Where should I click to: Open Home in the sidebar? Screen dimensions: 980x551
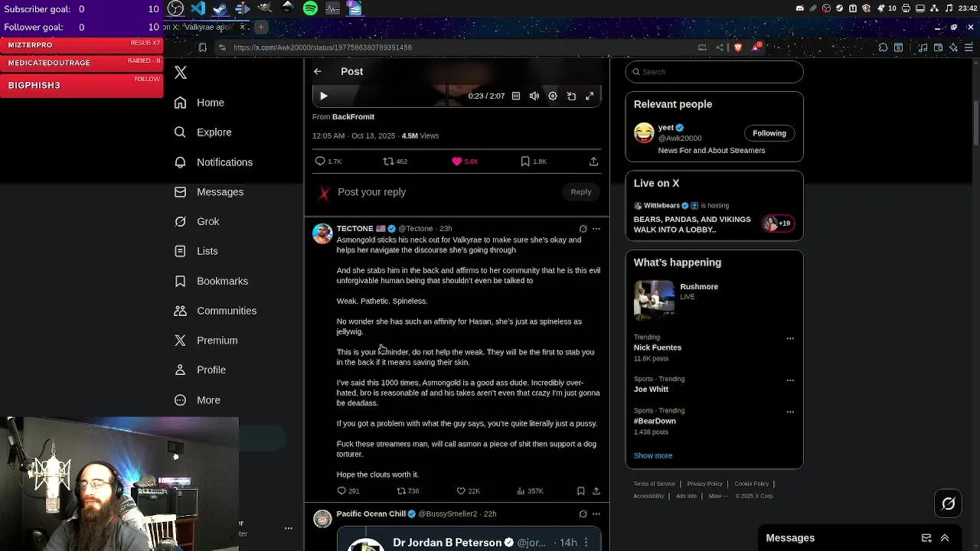(x=199, y=103)
